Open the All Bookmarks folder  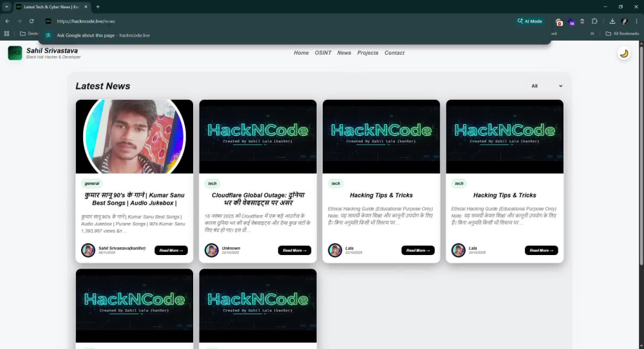(622, 33)
